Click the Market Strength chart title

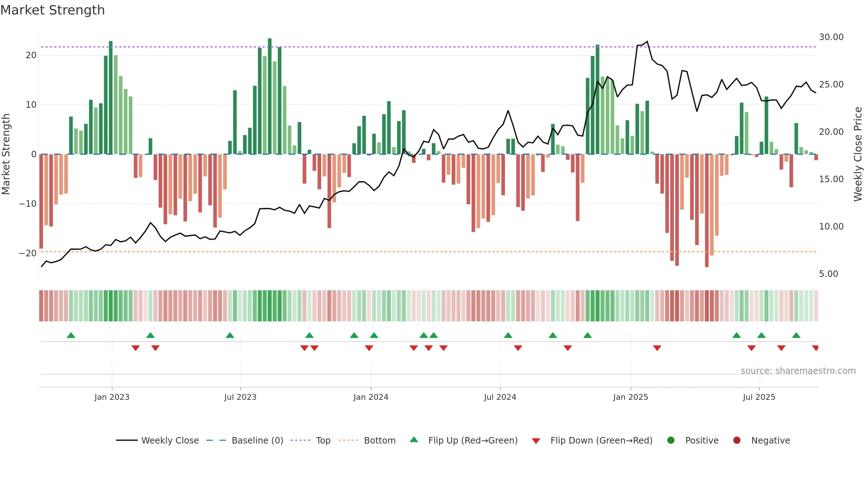click(x=52, y=10)
